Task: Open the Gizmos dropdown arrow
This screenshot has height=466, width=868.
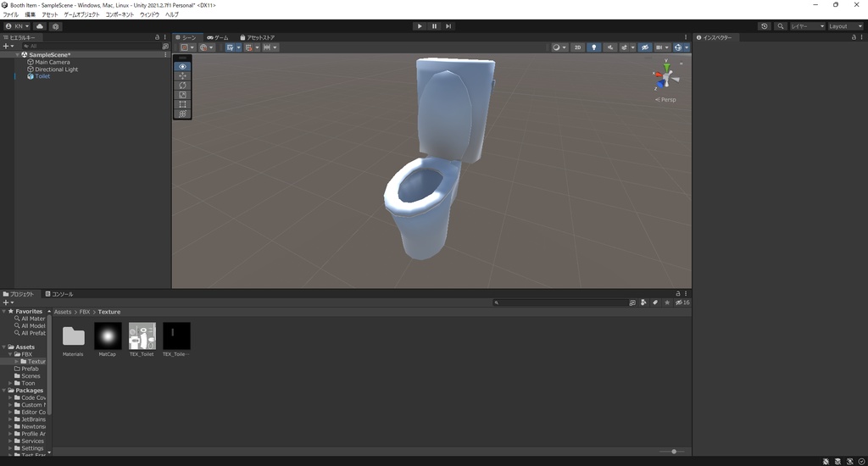Action: pyautogui.click(x=687, y=47)
